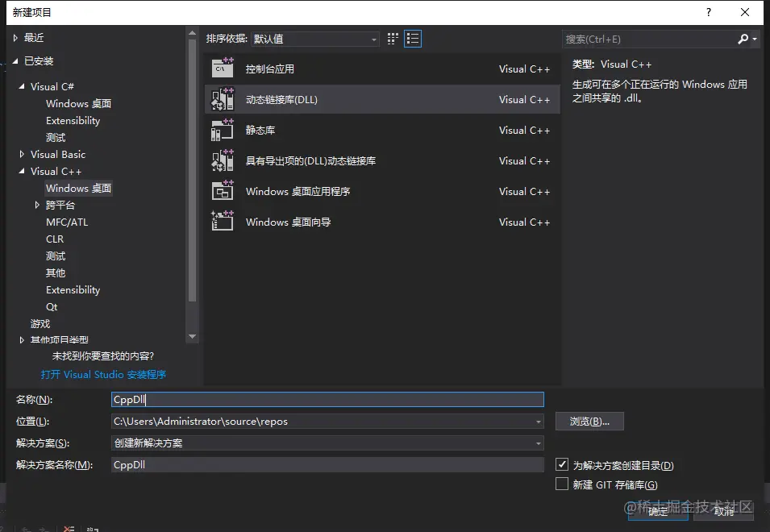Viewport: 770px width, 532px height.
Task: Click the 控制台应用 template icon
Action: coord(223,69)
